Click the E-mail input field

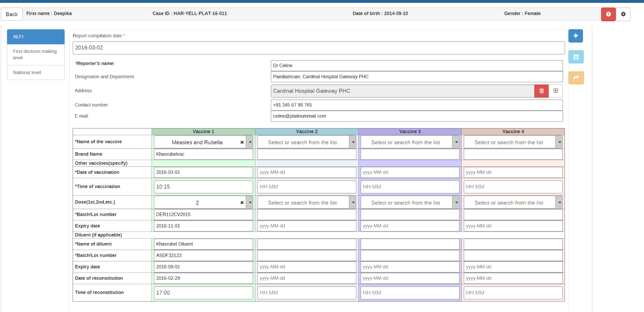click(417, 116)
